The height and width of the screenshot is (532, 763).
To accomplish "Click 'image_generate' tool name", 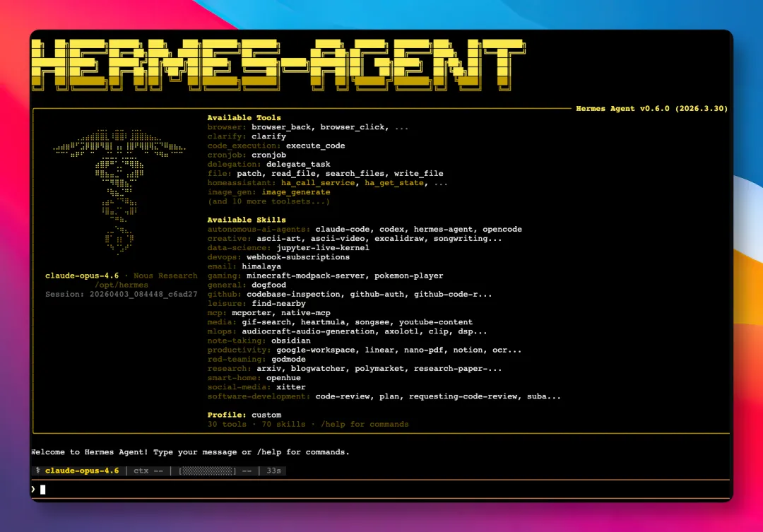I will (296, 191).
